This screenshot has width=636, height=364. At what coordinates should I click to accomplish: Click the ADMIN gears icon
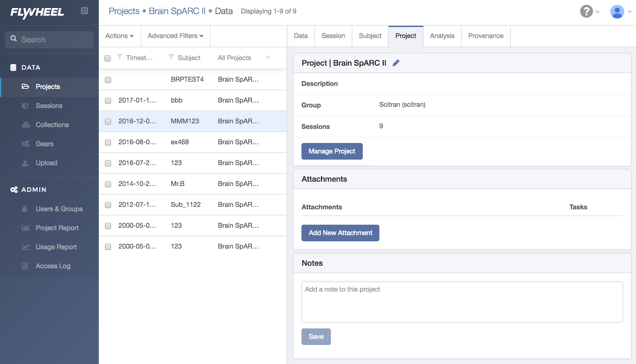click(x=14, y=190)
